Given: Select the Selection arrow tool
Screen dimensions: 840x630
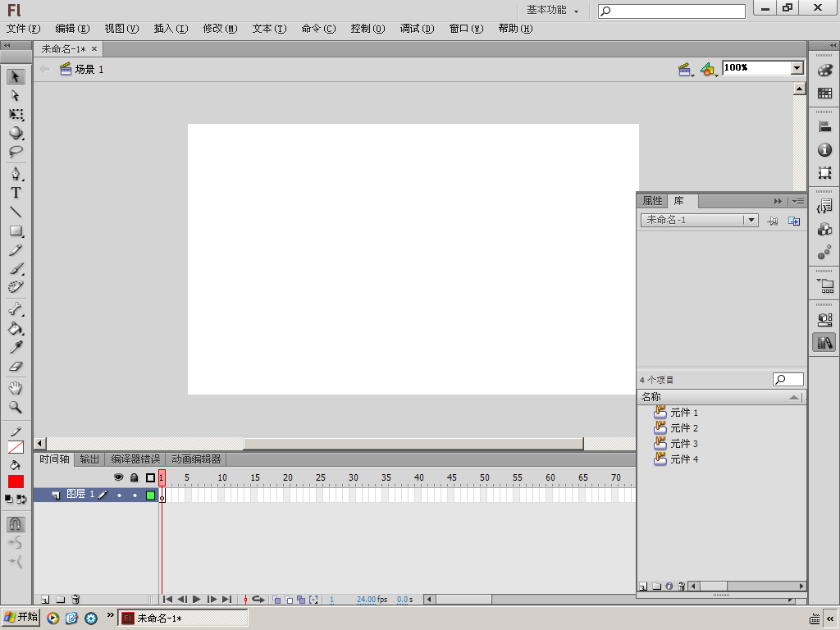Looking at the screenshot, I should pos(16,76).
